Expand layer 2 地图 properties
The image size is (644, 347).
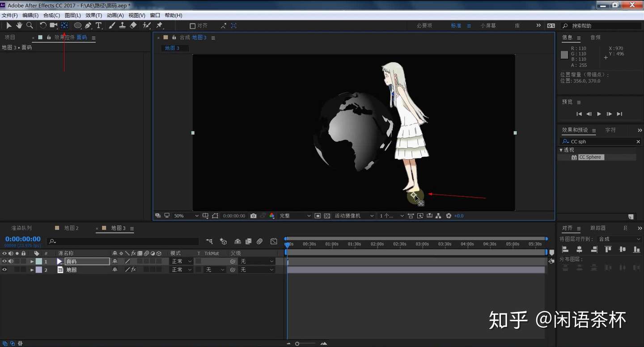pos(32,270)
